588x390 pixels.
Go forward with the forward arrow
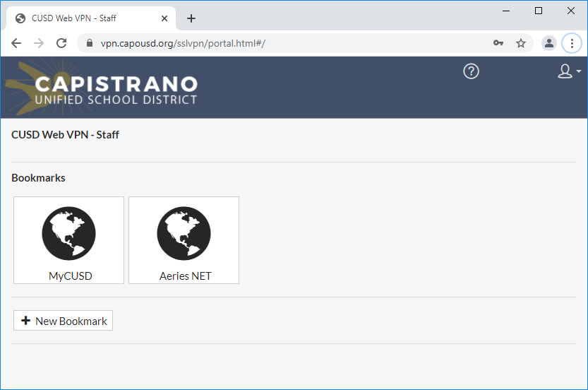(39, 43)
